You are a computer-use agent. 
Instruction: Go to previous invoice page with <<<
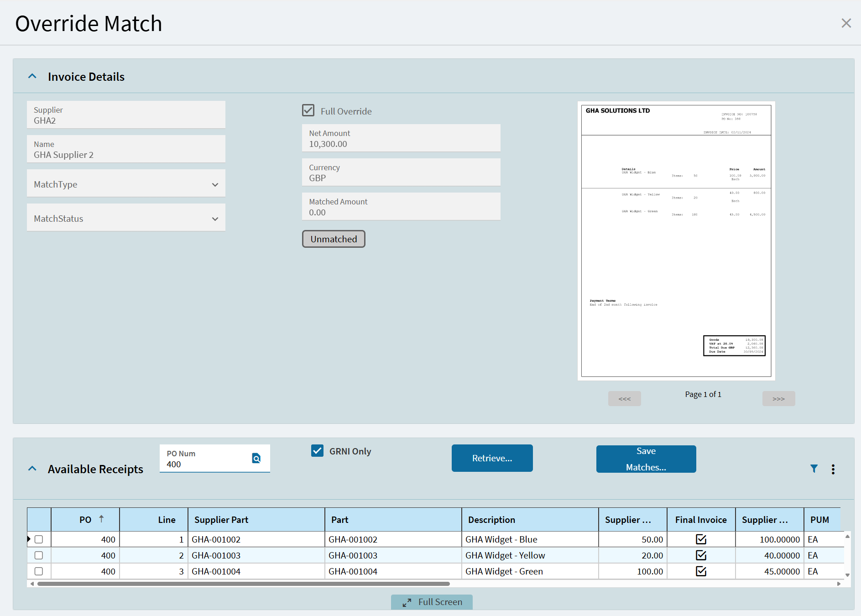click(x=624, y=398)
